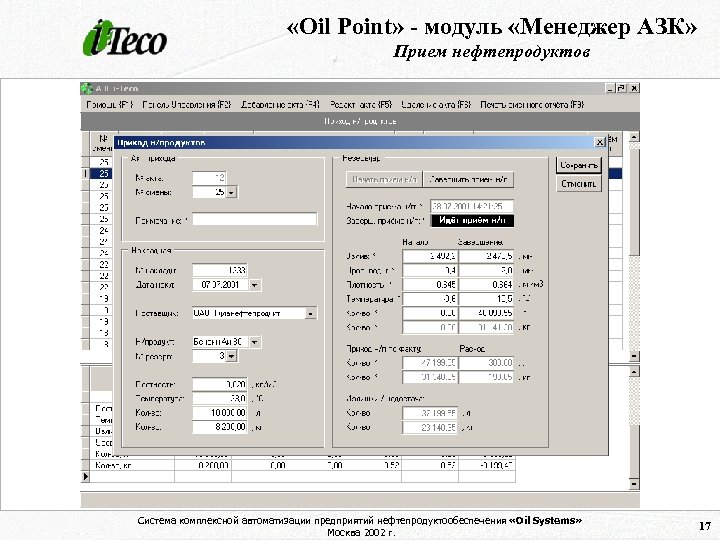
Task: Click the Кол-во field showing 8 200,00
Action: click(220, 427)
